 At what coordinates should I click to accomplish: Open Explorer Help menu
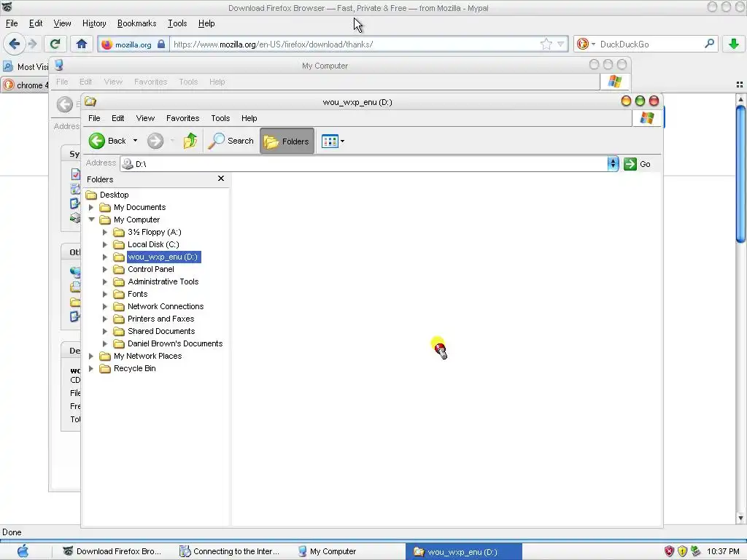[x=249, y=118]
